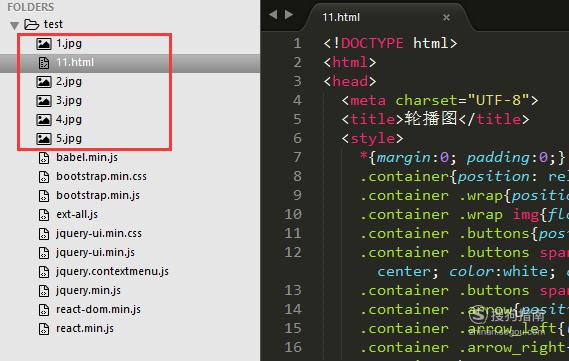Click image icon beside 2.jpg
Screen dimensions: 569x361
point(44,82)
